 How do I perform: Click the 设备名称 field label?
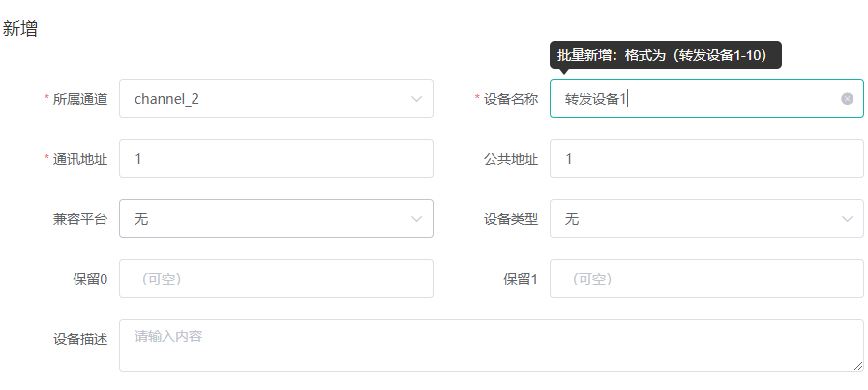tap(510, 99)
